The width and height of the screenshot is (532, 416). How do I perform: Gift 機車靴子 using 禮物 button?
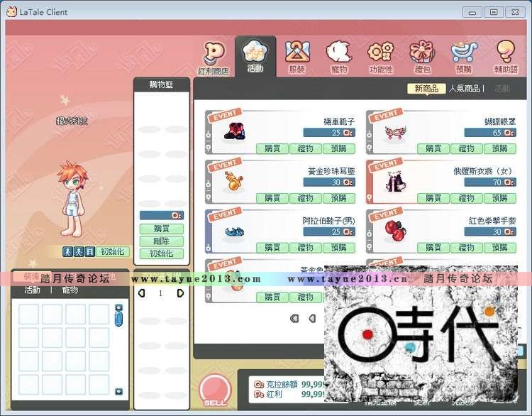tap(305, 148)
